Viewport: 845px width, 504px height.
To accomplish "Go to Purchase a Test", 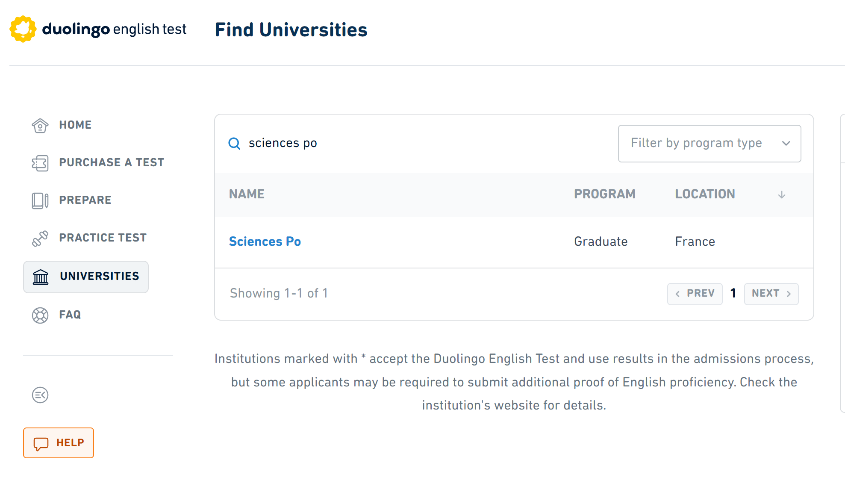I will coord(98,162).
